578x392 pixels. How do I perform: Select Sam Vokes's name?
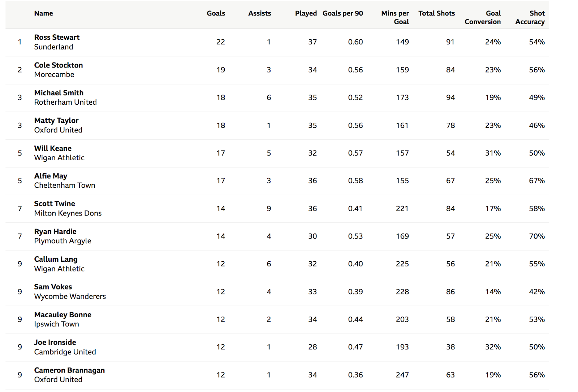coord(53,287)
